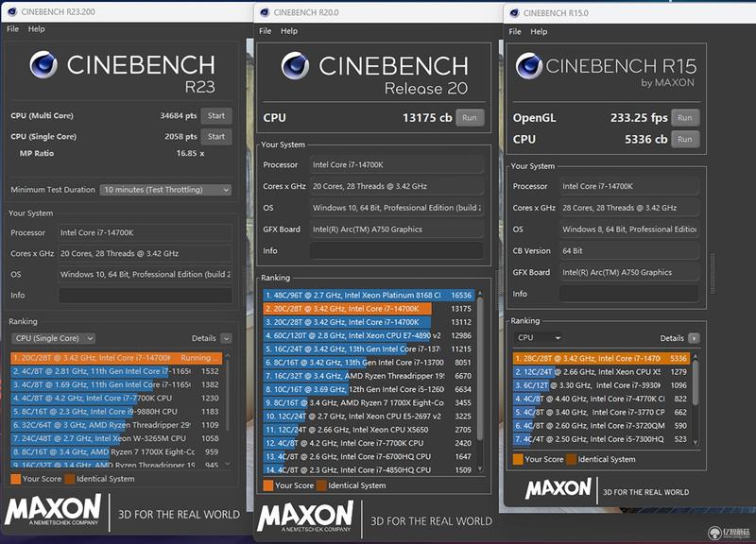Click the Cinebench Release 20 sphere logo
Image resolution: width=756 pixels, height=544 pixels.
coord(295,65)
